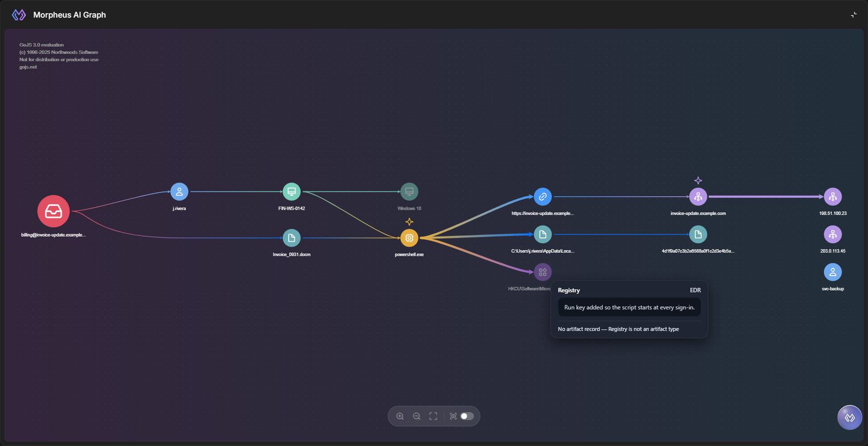Collapse the graph panel with corner icon
The width and height of the screenshot is (868, 446).
[854, 15]
